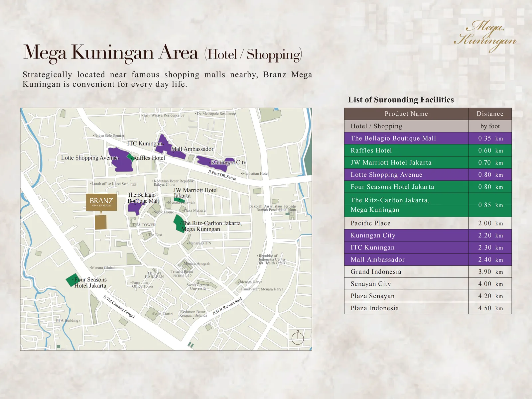Click 'Menara BTPN' label on map

199,243
